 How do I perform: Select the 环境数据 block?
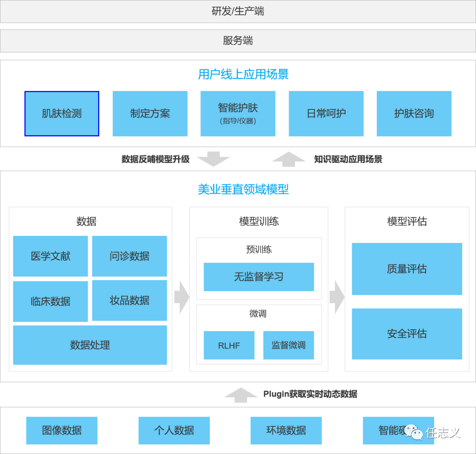pos(286,430)
